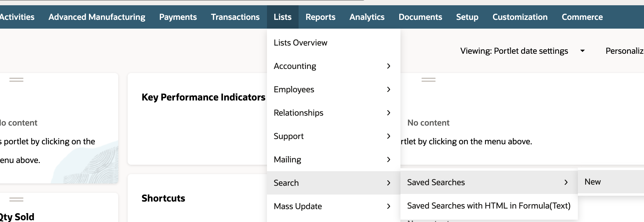Open the Transactions menu
The width and height of the screenshot is (644, 222).
(x=235, y=17)
